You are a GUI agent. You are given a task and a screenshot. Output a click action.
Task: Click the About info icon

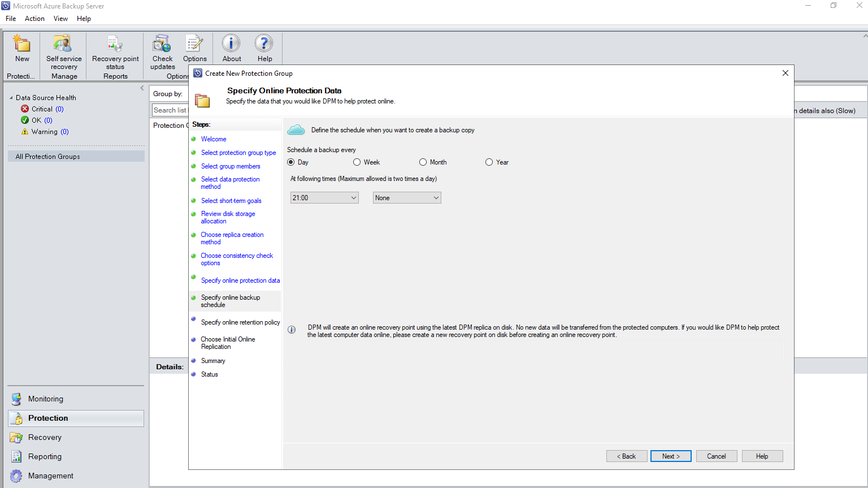point(231,44)
